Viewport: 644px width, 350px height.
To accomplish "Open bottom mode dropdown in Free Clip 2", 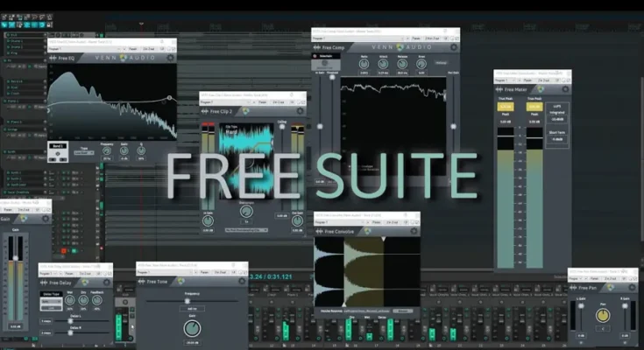I will point(246,230).
